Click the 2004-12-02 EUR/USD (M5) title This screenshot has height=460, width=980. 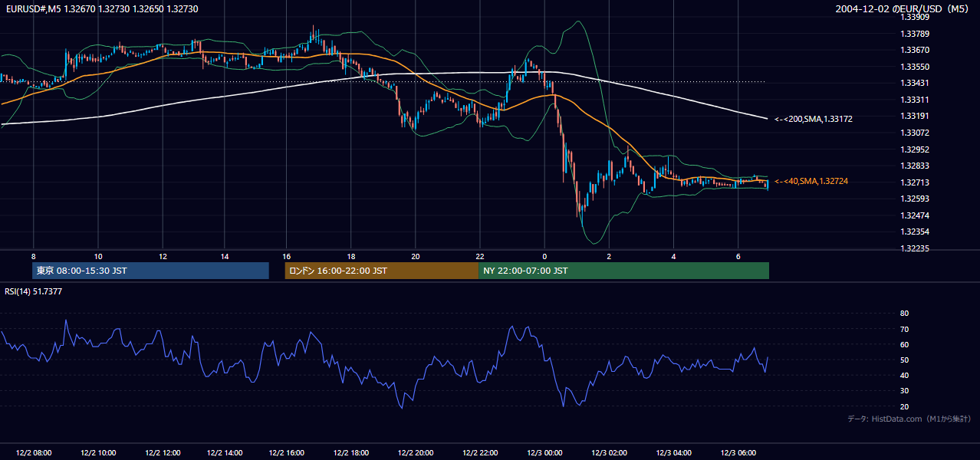(903, 8)
